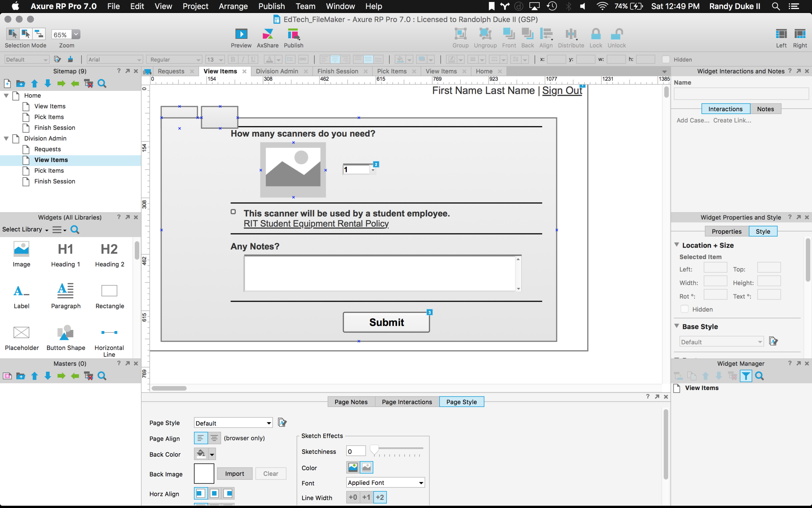Add a folder in the Sitemap toolbar
The height and width of the screenshot is (508, 812).
pos(20,83)
